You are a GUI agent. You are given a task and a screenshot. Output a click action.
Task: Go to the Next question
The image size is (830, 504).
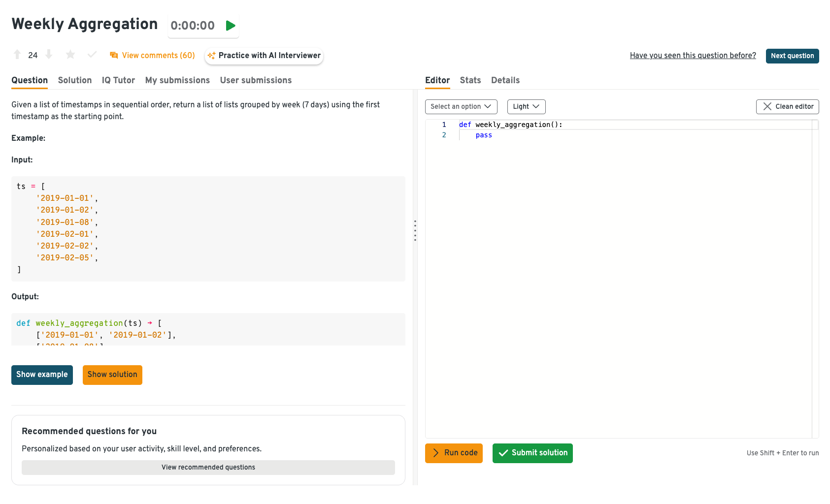click(x=792, y=56)
